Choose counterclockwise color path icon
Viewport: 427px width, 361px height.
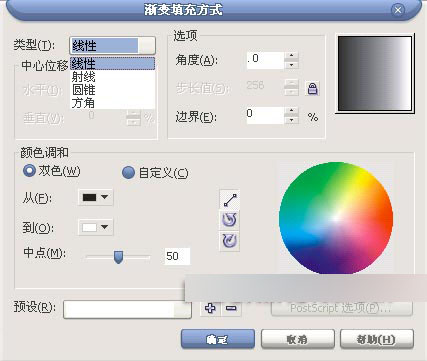pos(230,220)
